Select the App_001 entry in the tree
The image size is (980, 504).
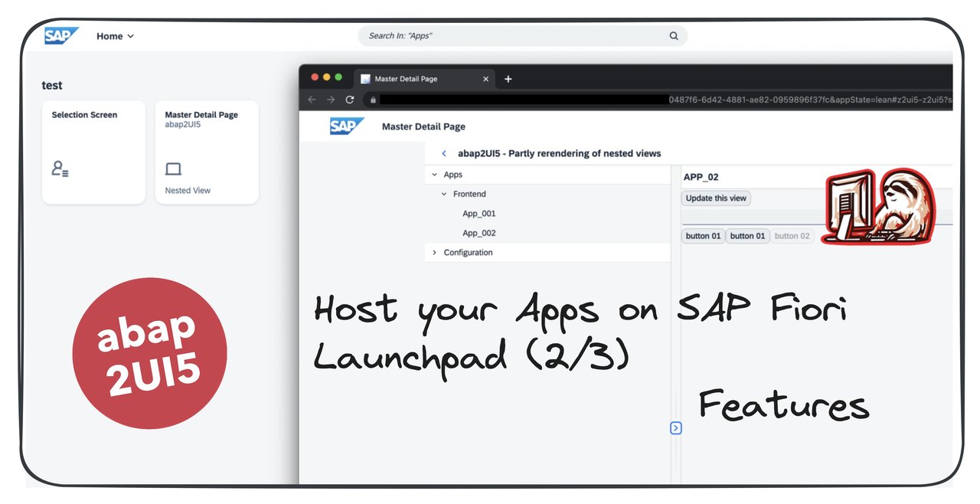(479, 213)
